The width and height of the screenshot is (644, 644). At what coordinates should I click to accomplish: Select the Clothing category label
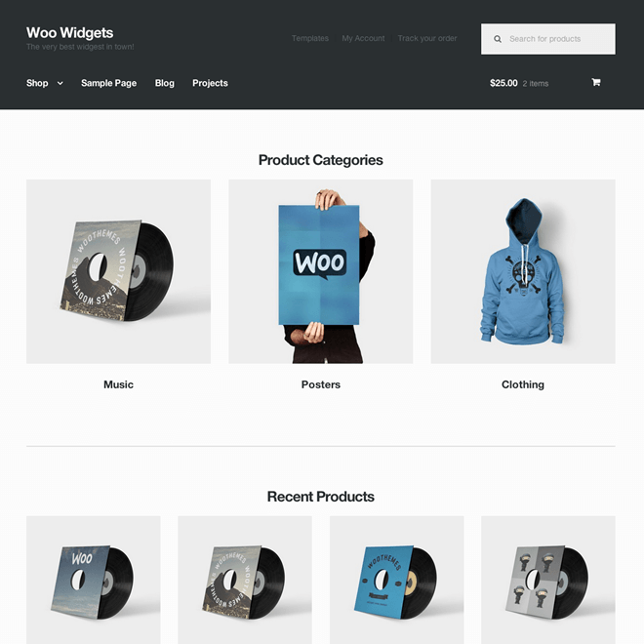(x=523, y=384)
